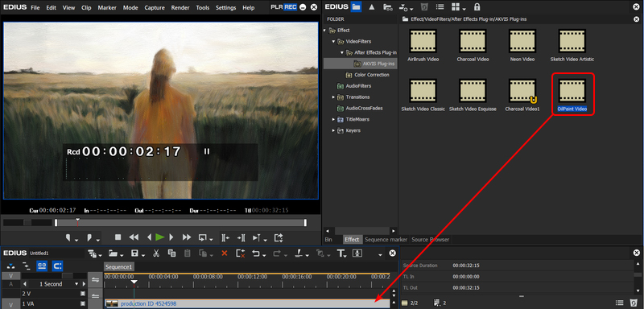The height and width of the screenshot is (309, 644).
Task: Collapse the VideoFilters tree node
Action: pyautogui.click(x=333, y=42)
